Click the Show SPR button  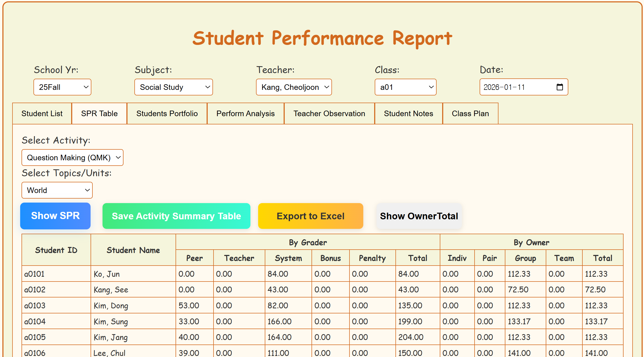(x=55, y=216)
